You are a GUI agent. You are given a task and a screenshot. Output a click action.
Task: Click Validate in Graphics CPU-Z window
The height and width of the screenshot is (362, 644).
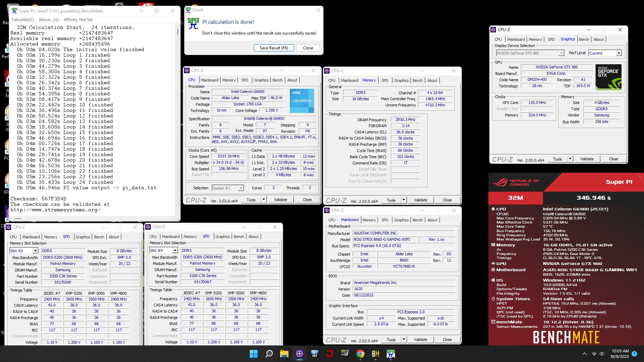tap(587, 159)
